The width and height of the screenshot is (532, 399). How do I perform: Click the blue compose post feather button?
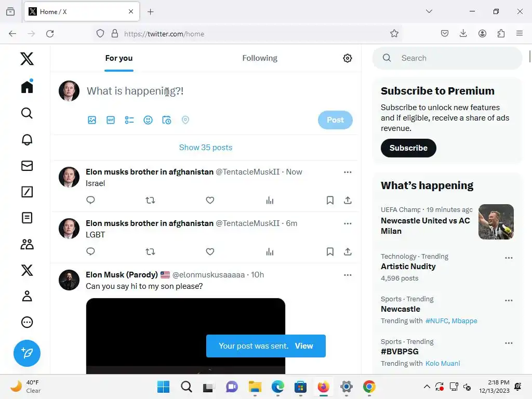click(27, 353)
